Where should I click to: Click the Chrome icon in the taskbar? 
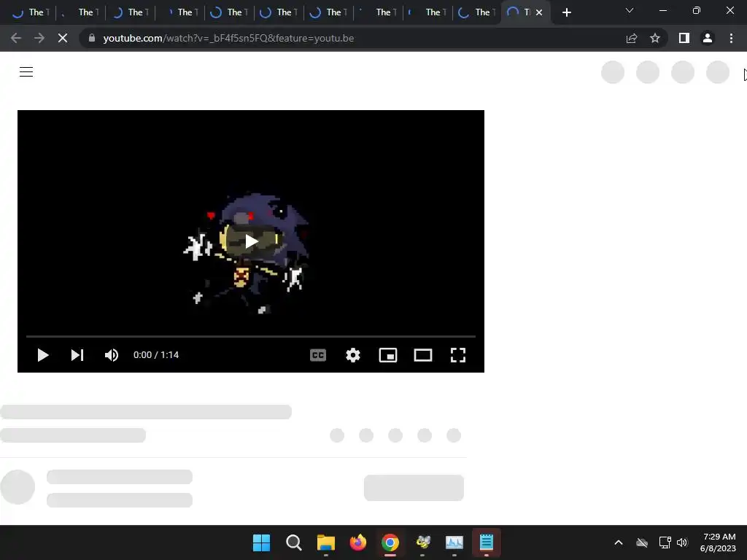pyautogui.click(x=390, y=542)
